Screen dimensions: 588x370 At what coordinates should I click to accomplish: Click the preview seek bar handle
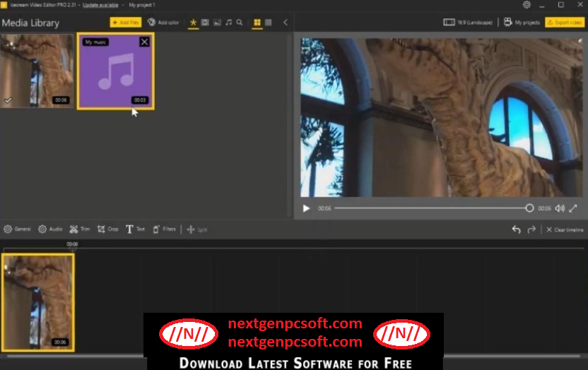tap(529, 208)
